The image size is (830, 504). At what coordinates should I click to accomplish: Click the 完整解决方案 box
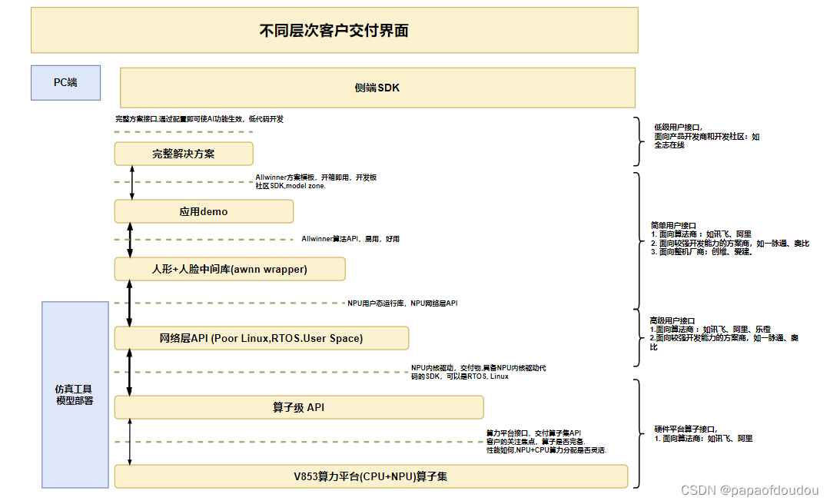point(184,154)
